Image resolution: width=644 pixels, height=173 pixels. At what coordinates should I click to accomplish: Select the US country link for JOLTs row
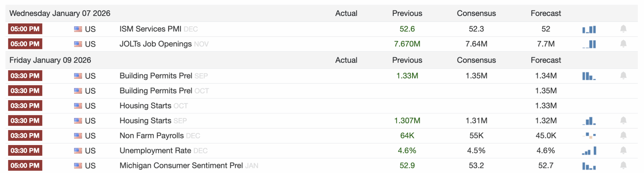(90, 44)
